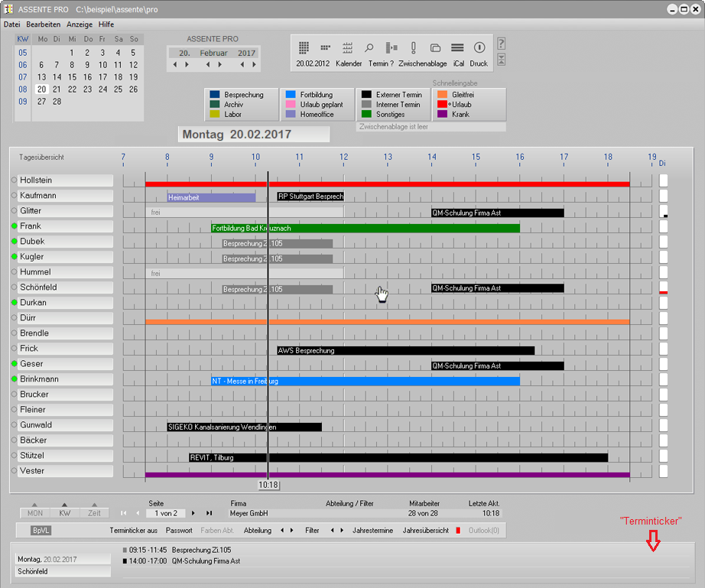The image size is (705, 588).
Task: Toggle the green marker for Durkan
Action: pos(14,303)
